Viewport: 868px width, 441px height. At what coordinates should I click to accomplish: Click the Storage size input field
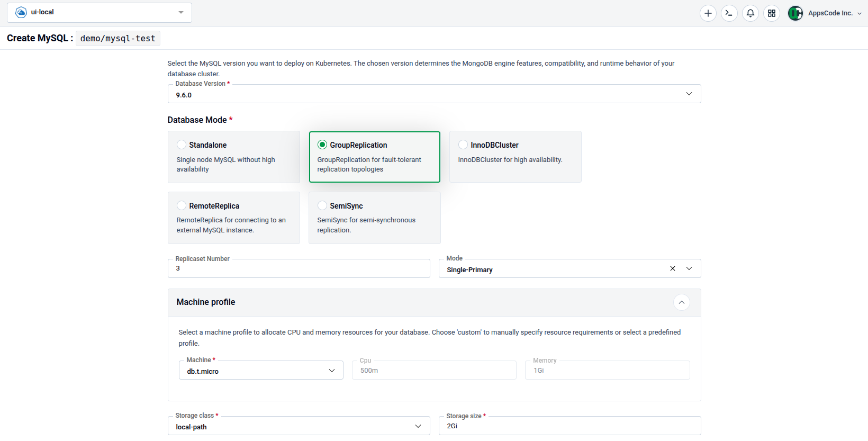tap(570, 426)
